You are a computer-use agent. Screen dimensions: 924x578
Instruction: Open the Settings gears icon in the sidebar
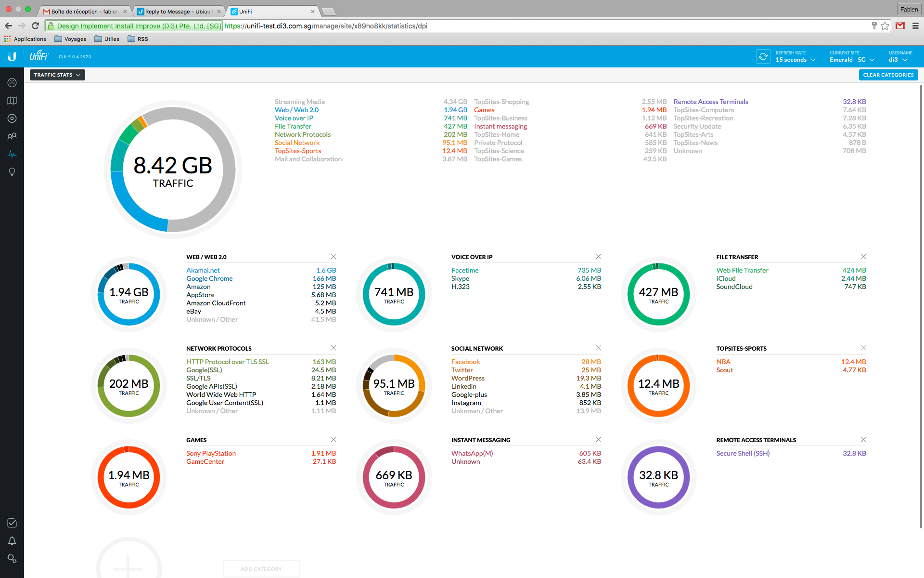[12, 559]
